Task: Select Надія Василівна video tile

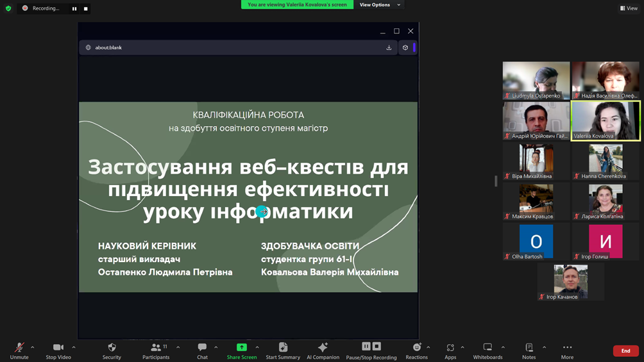Action: [x=606, y=81]
